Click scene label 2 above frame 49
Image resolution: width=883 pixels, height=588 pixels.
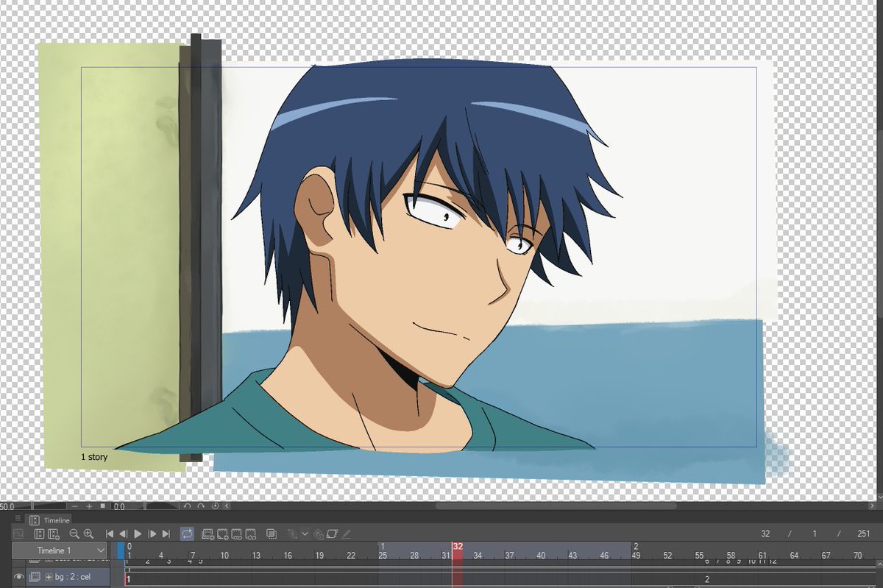click(x=635, y=547)
